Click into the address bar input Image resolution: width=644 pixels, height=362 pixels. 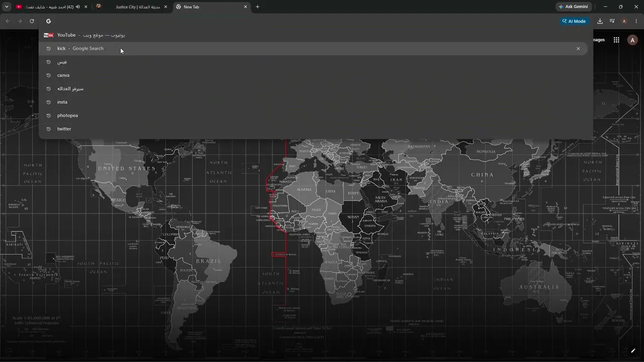pyautogui.click(x=302, y=21)
